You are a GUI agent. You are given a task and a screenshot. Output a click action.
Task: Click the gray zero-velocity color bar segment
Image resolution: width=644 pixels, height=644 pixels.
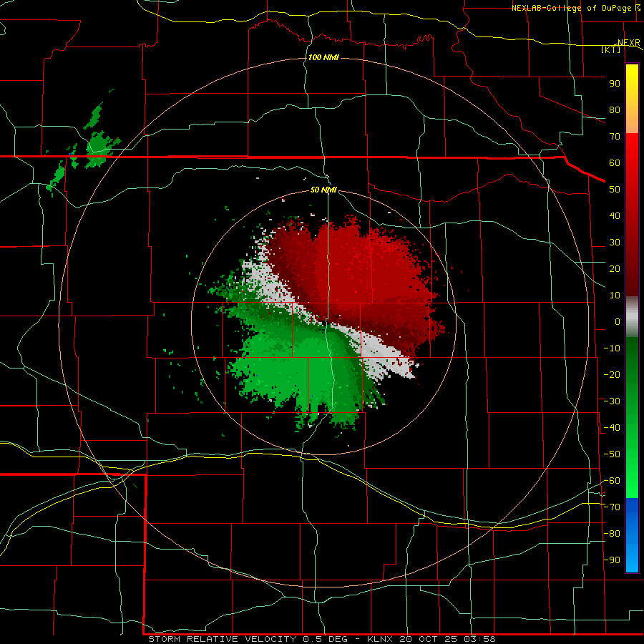(632, 317)
